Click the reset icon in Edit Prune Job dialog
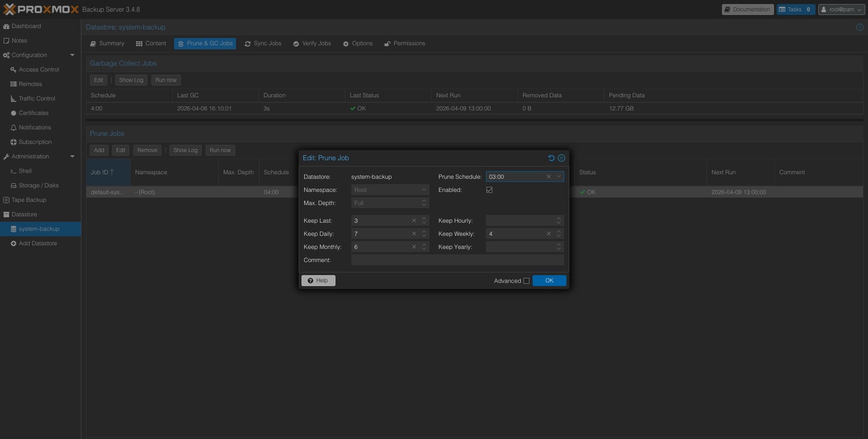 coord(551,158)
